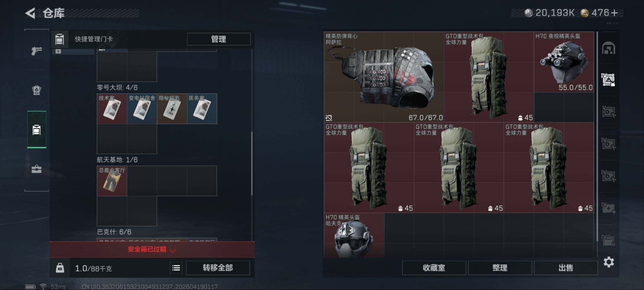
Task: Go back using the arrow beside 仓库
Action: point(30,13)
